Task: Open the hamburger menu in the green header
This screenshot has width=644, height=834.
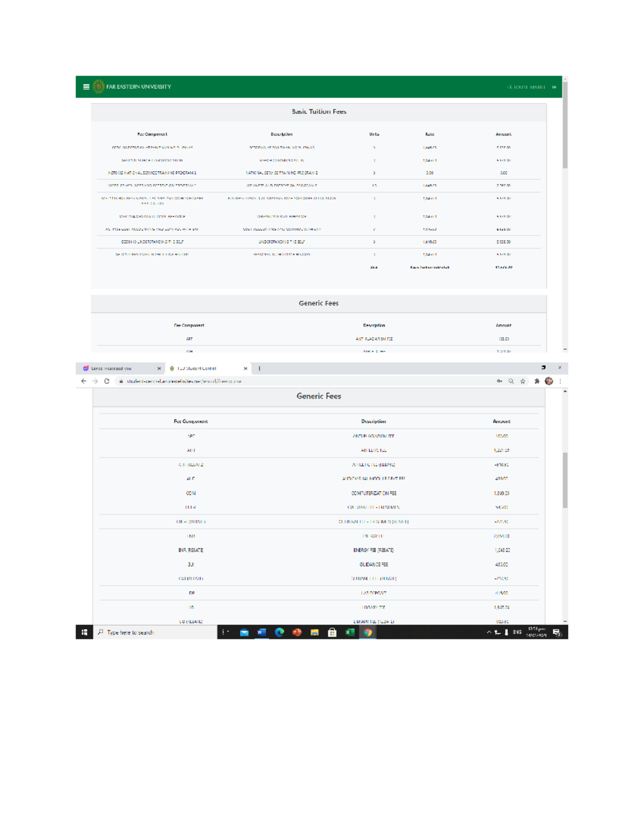Action: (86, 87)
